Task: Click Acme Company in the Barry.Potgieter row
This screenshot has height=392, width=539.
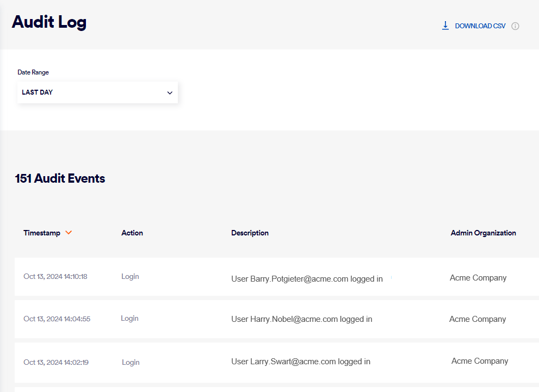Action: coord(478,278)
